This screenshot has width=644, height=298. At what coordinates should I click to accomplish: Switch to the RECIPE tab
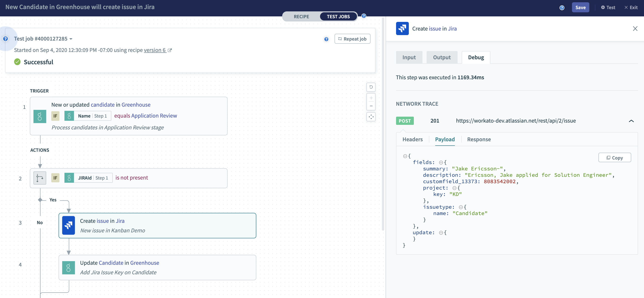click(301, 16)
